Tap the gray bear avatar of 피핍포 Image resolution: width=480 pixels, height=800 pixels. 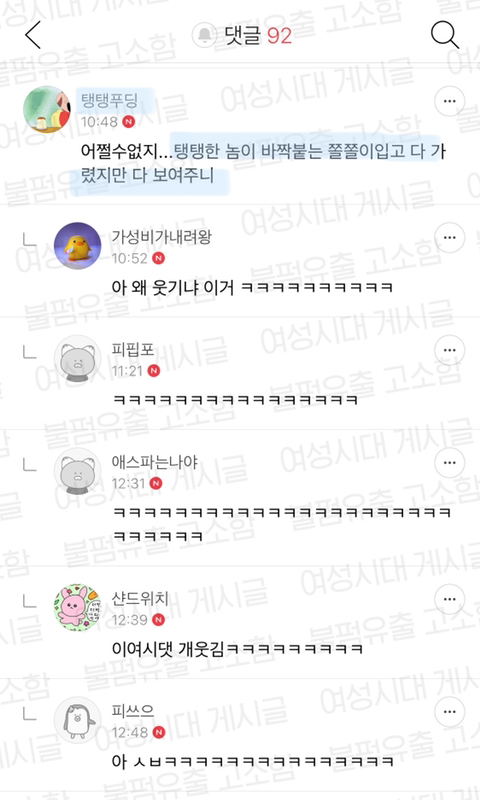(x=78, y=359)
